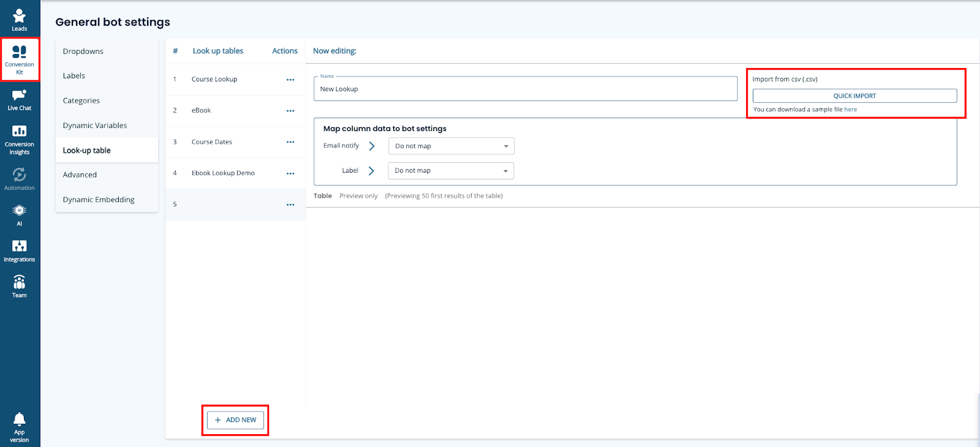980x447 pixels.
Task: Click arrow icon next to Email notify
Action: click(372, 146)
